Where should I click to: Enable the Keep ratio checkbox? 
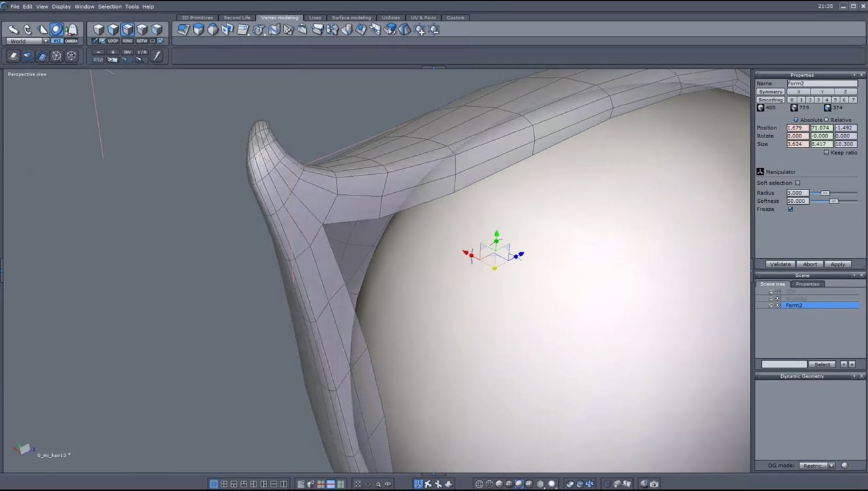coord(826,153)
